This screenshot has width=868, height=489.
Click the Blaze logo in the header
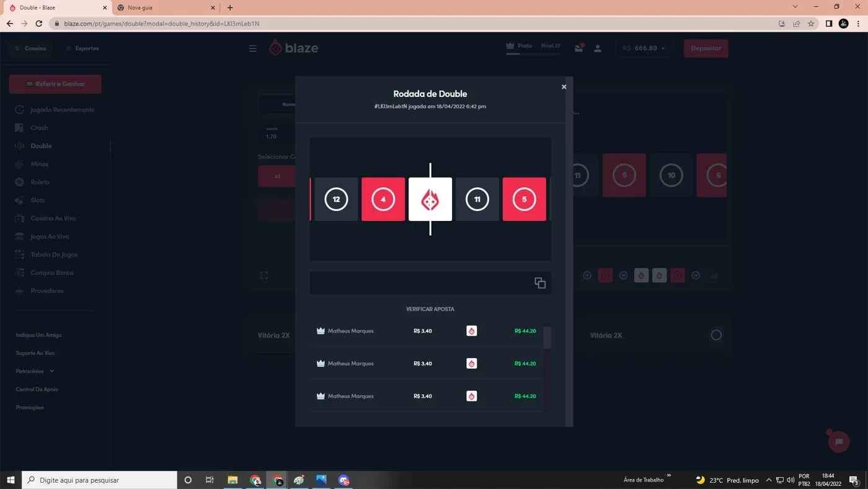(294, 48)
